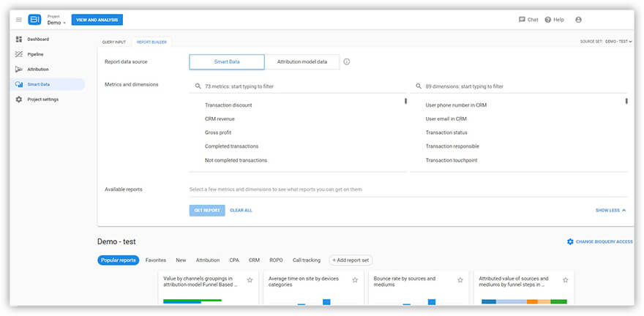Star the Average time on site report
The width and height of the screenshot is (644, 316).
click(355, 280)
